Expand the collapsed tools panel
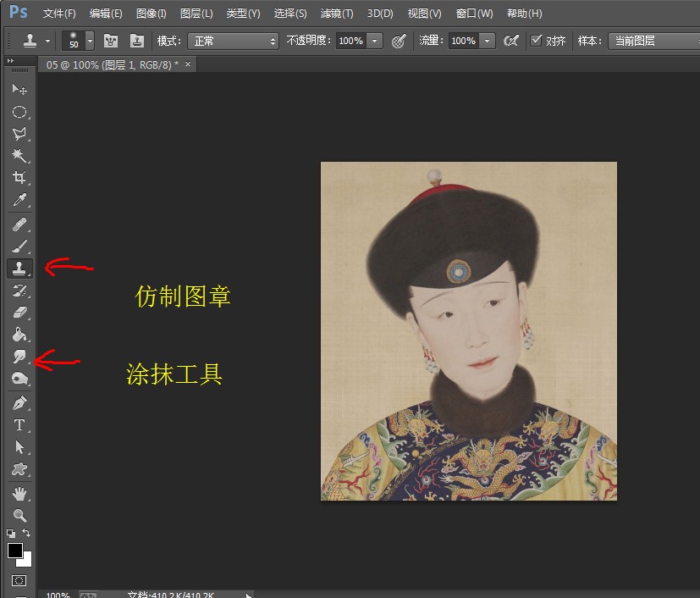The image size is (700, 598). (10, 60)
